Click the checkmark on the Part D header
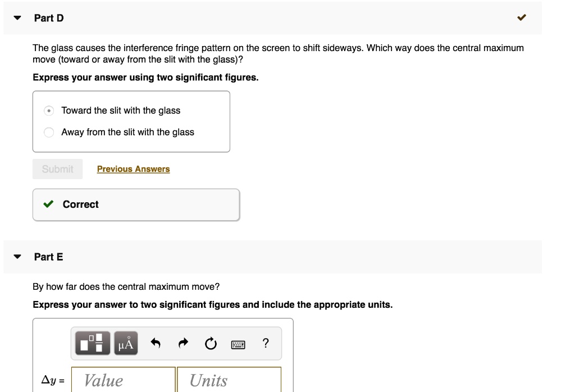 click(522, 17)
